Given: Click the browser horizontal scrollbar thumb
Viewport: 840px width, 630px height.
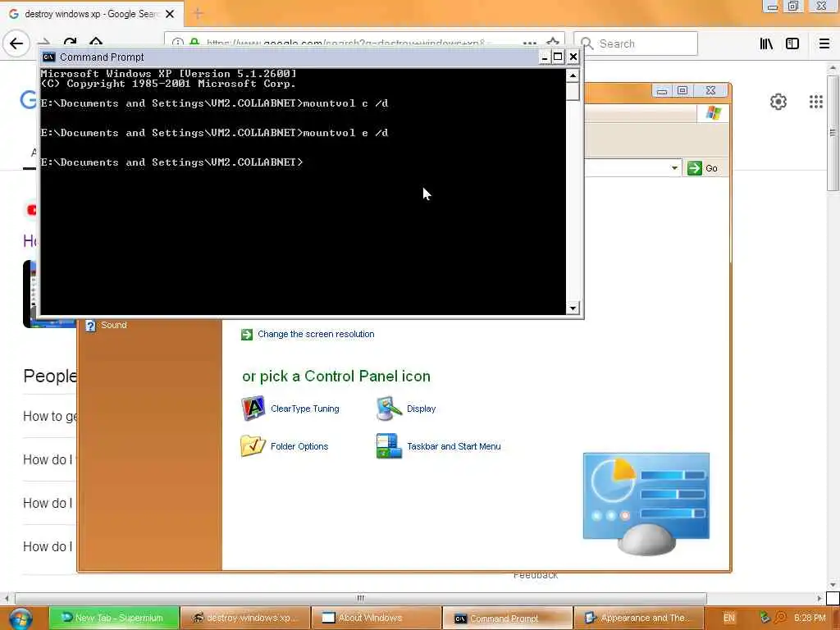Looking at the screenshot, I should [x=361, y=598].
